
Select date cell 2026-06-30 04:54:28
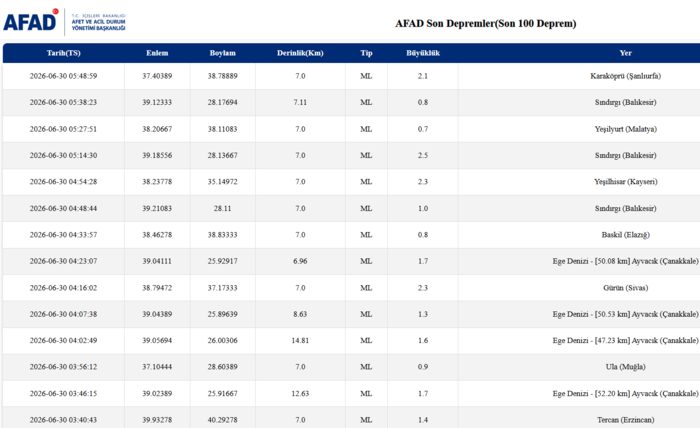63,182
